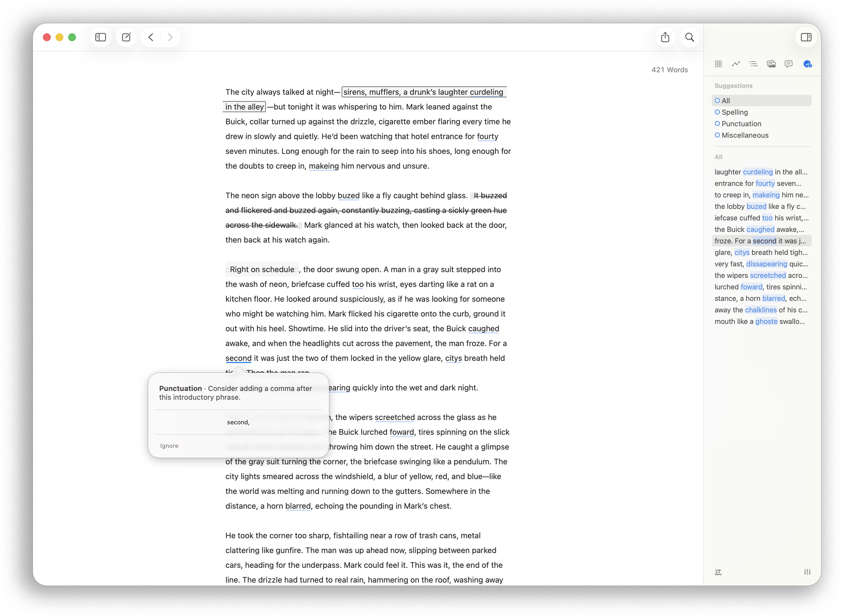Open the comments and notes tab

(x=788, y=64)
